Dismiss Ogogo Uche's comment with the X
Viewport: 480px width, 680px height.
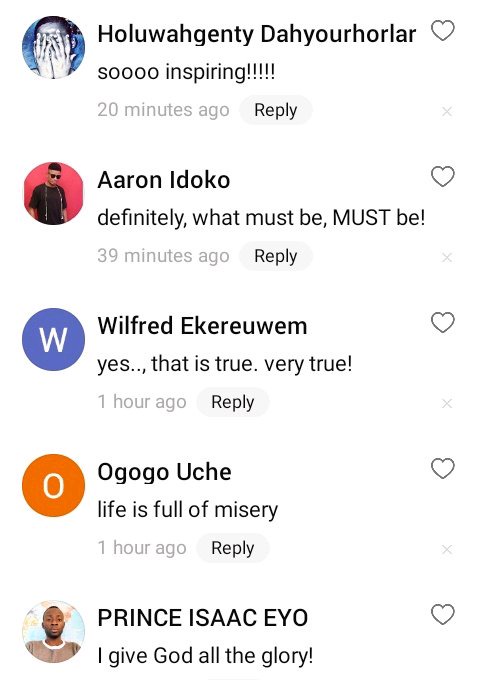point(447,549)
